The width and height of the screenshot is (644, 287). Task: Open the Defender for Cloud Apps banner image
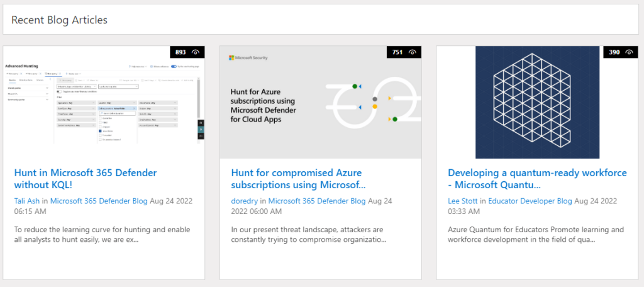pyautogui.click(x=320, y=103)
